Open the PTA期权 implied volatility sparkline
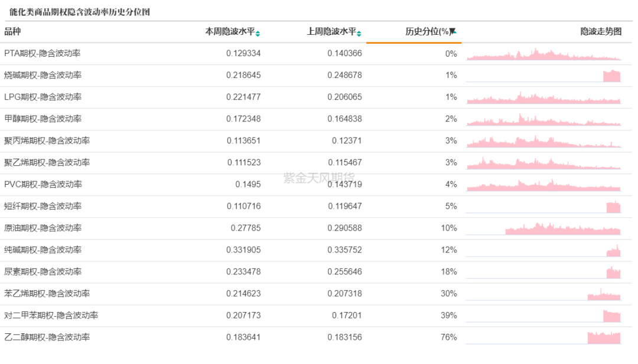This screenshot has height=364, width=638. [543, 55]
